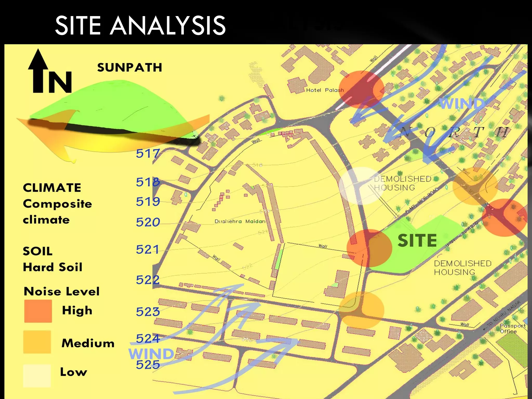The image size is (532, 399).
Task: Click the lower DEMOLISHED HOUSING label
Action: pos(462,268)
